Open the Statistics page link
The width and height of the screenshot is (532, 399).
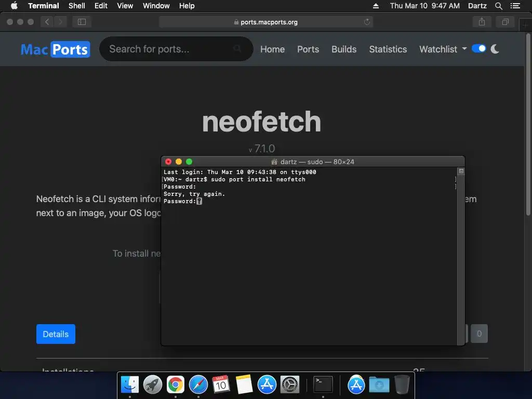pyautogui.click(x=388, y=49)
